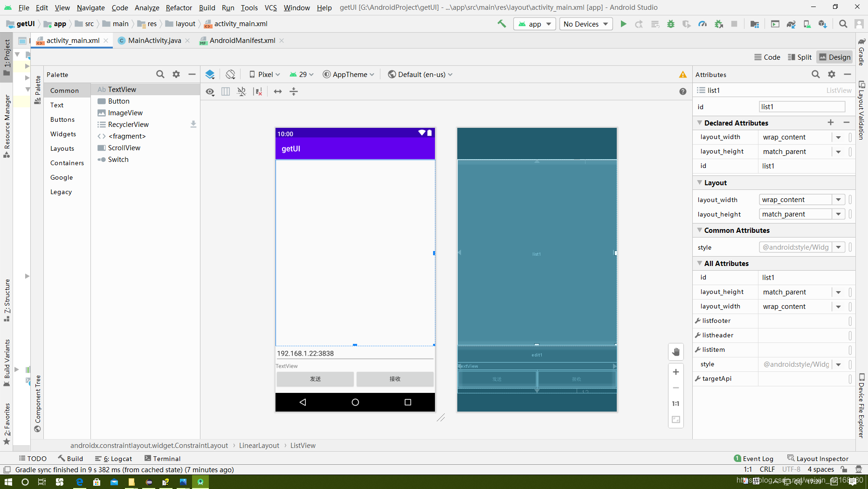Open the Layout Inspector
The width and height of the screenshot is (868, 489).
(818, 459)
